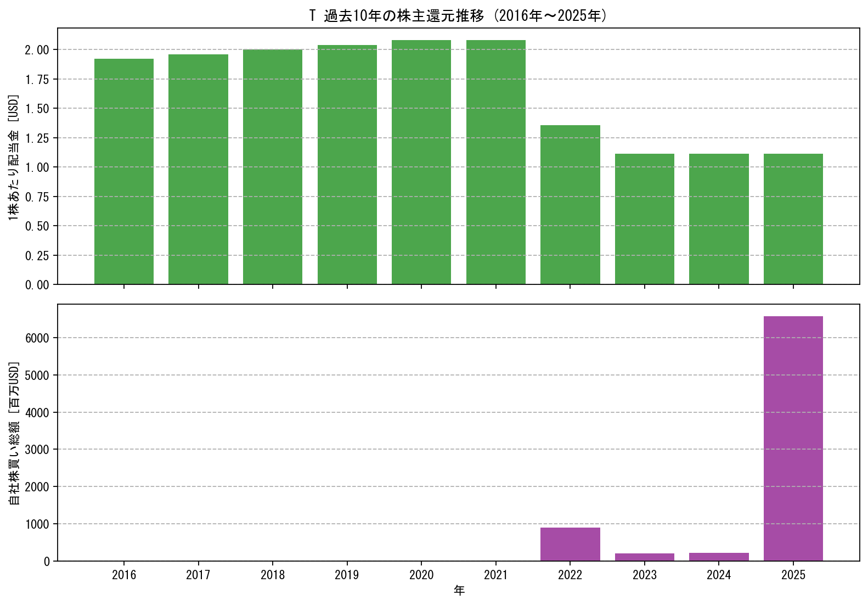Click the '2.00' dividend axis tick label
868x605 pixels.
[37, 50]
